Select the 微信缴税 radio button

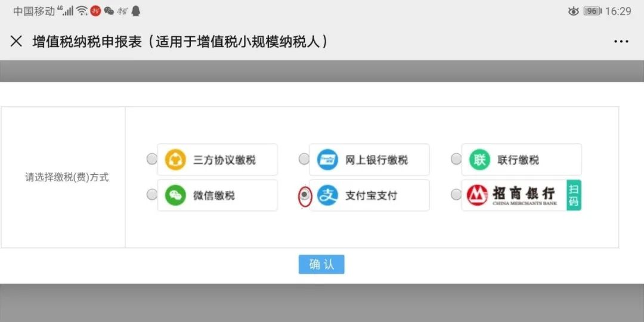coord(151,194)
